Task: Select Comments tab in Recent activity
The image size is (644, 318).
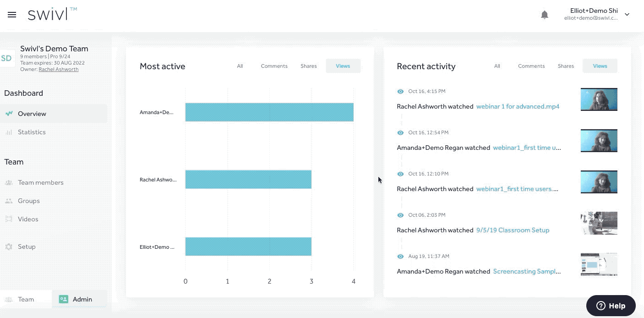Action: [x=531, y=66]
